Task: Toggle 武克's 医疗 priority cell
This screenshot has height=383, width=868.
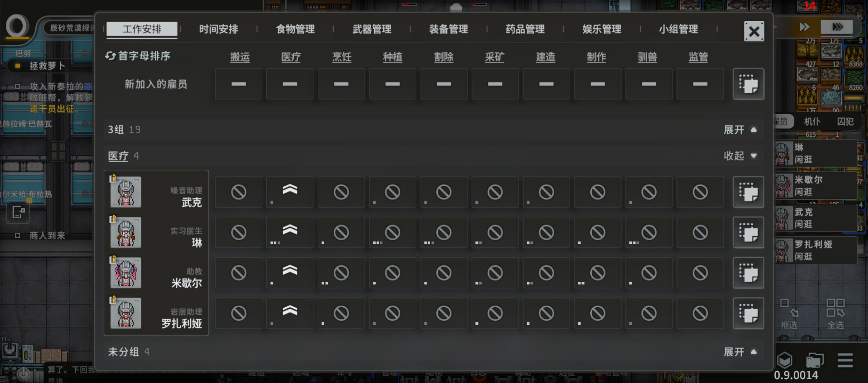Action: (x=290, y=192)
